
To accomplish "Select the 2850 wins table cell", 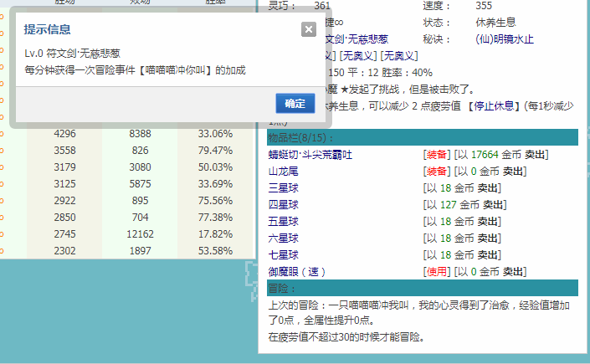I will tap(64, 218).
